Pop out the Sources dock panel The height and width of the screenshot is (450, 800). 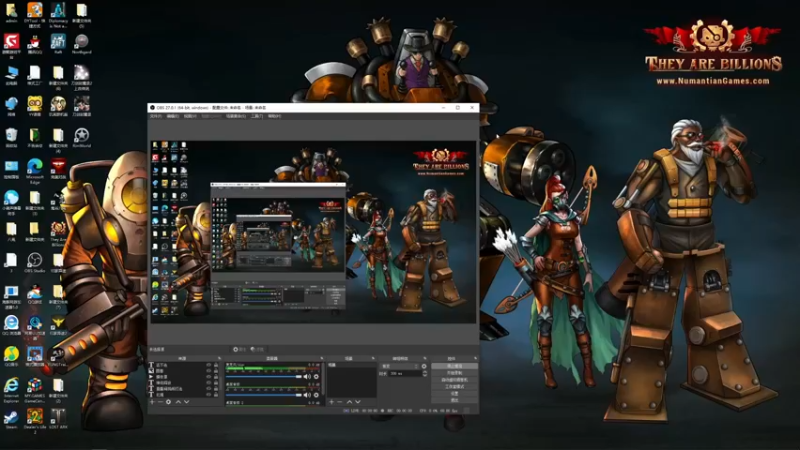click(219, 358)
